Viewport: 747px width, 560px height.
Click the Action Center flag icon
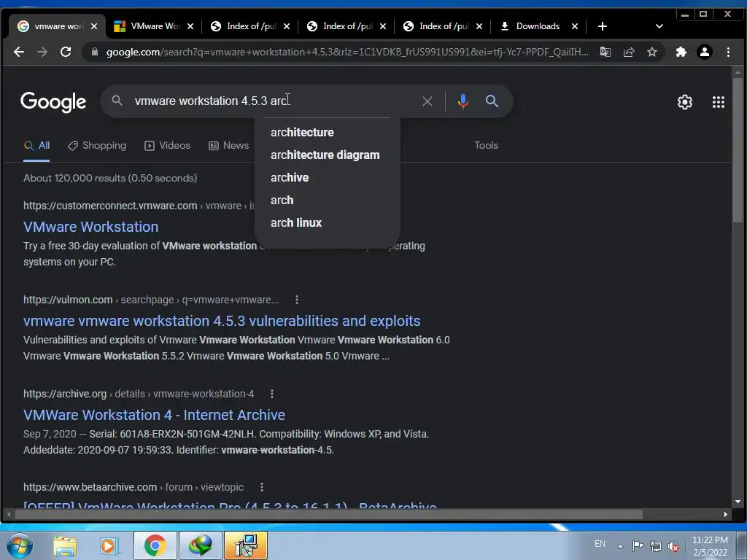(638, 545)
